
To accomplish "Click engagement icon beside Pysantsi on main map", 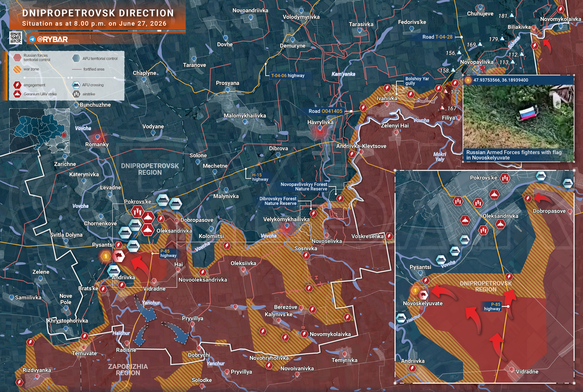I will (x=119, y=245).
